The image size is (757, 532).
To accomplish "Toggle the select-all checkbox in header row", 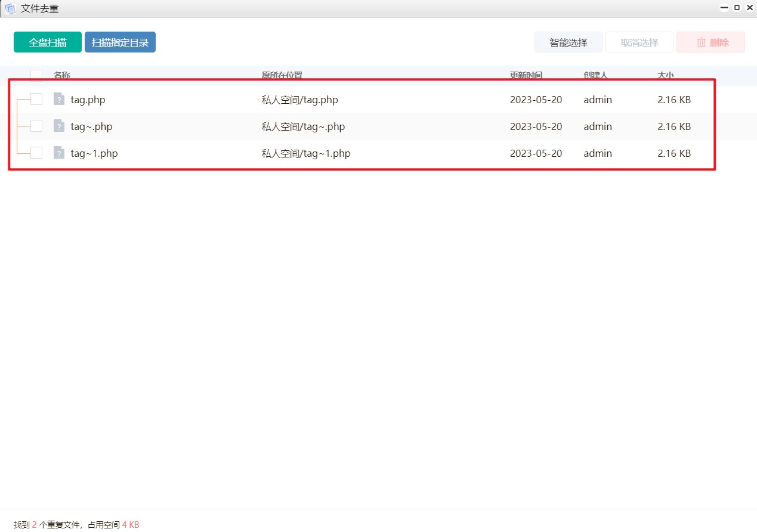I will pos(36,75).
